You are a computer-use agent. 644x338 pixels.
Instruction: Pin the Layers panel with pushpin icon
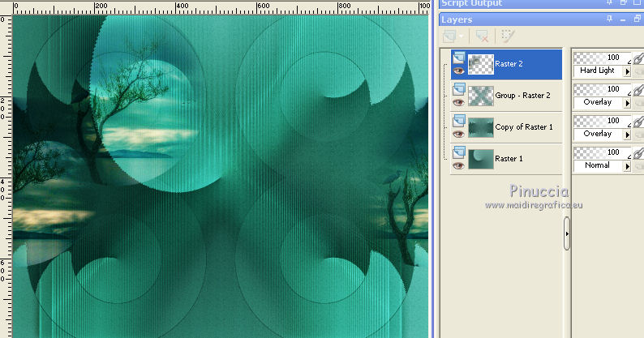click(610, 19)
